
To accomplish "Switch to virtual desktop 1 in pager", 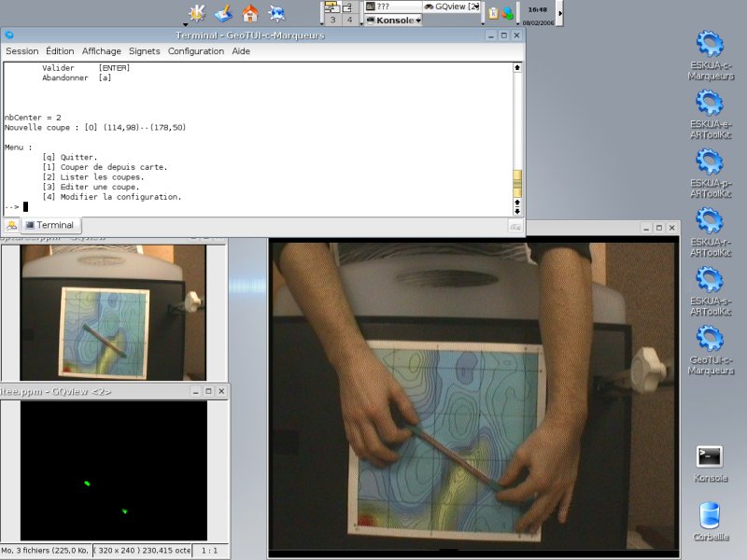I will (x=332, y=7).
